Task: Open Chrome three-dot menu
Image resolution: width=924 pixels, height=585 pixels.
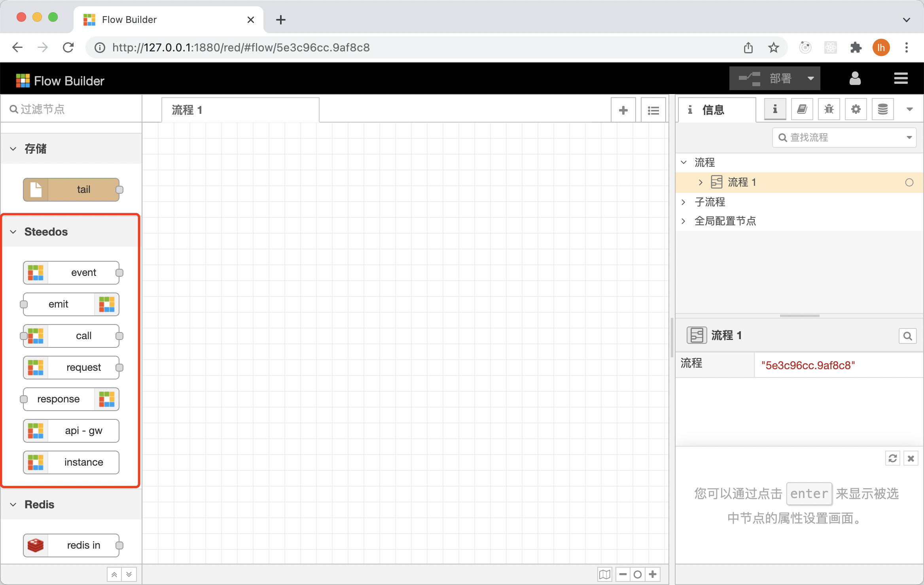Action: (907, 47)
